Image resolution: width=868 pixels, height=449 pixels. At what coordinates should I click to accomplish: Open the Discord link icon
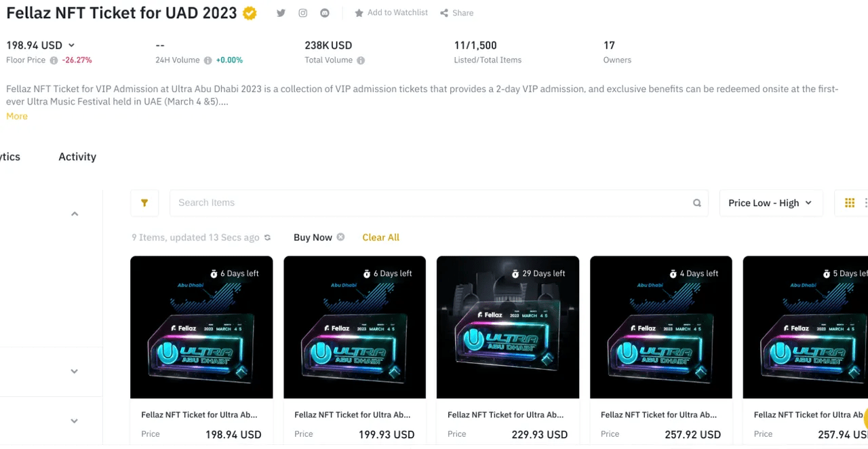325,13
